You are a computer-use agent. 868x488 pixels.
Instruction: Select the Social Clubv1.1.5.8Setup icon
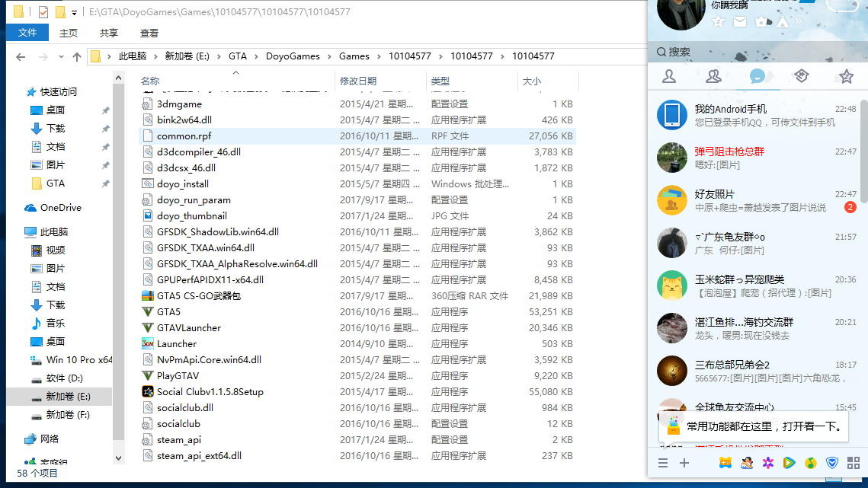[x=147, y=392]
